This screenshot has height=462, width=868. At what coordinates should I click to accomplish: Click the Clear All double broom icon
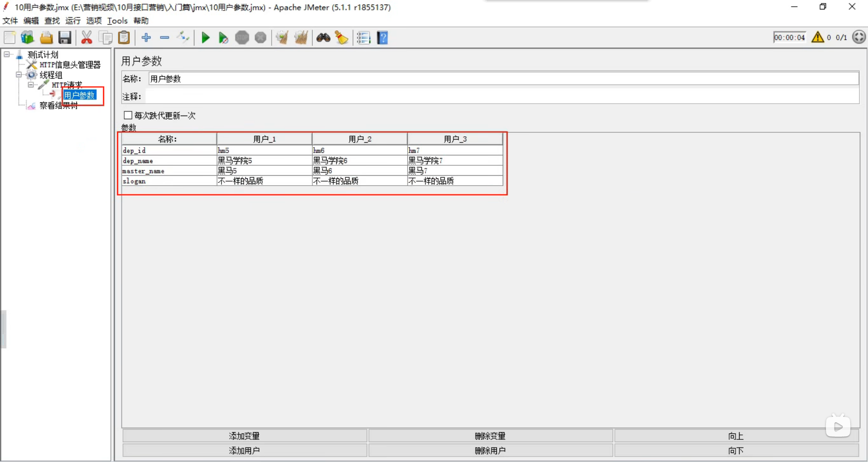pyautogui.click(x=301, y=37)
